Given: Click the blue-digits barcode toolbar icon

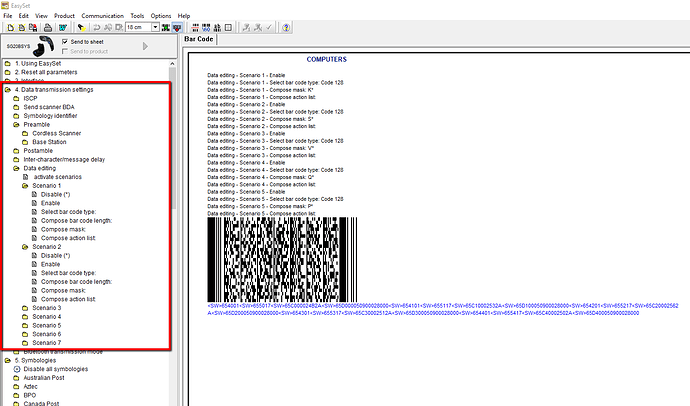Looking at the screenshot, I should (x=206, y=28).
